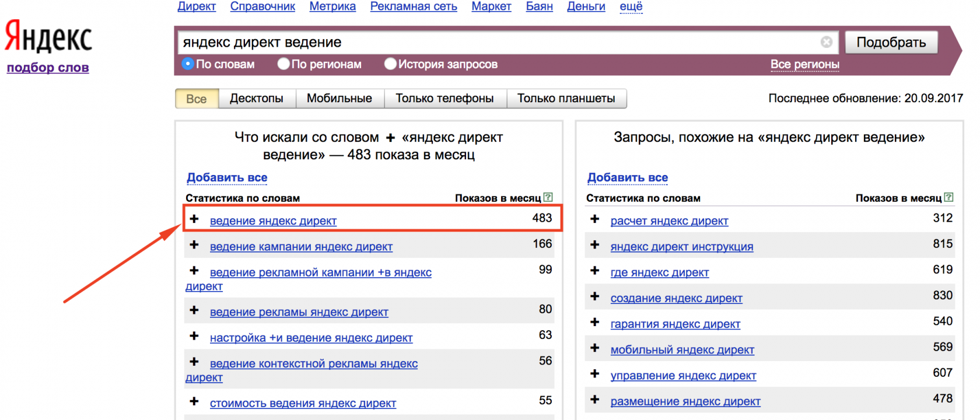Switch to the 'Все' devices tab
Screen dimensions: 980x420
click(197, 99)
